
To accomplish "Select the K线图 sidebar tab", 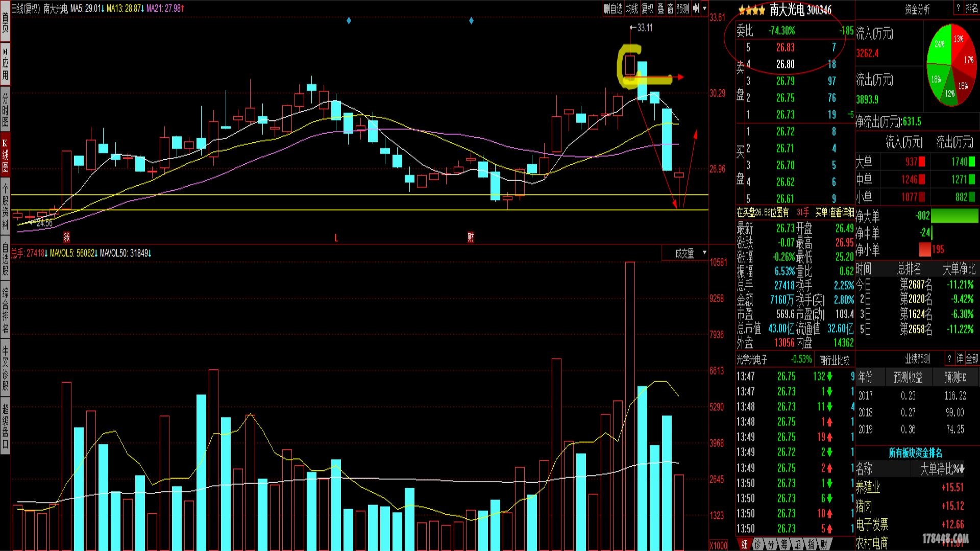I will point(5,154).
